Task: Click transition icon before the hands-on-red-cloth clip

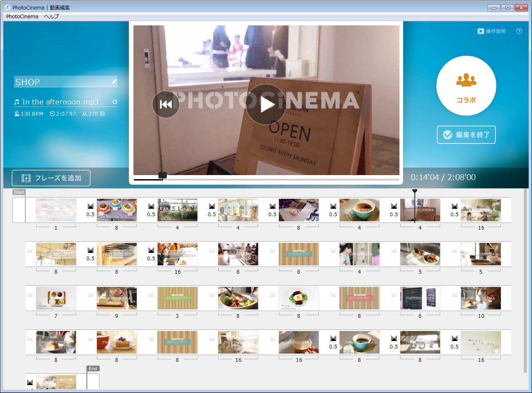Action: [x=273, y=206]
